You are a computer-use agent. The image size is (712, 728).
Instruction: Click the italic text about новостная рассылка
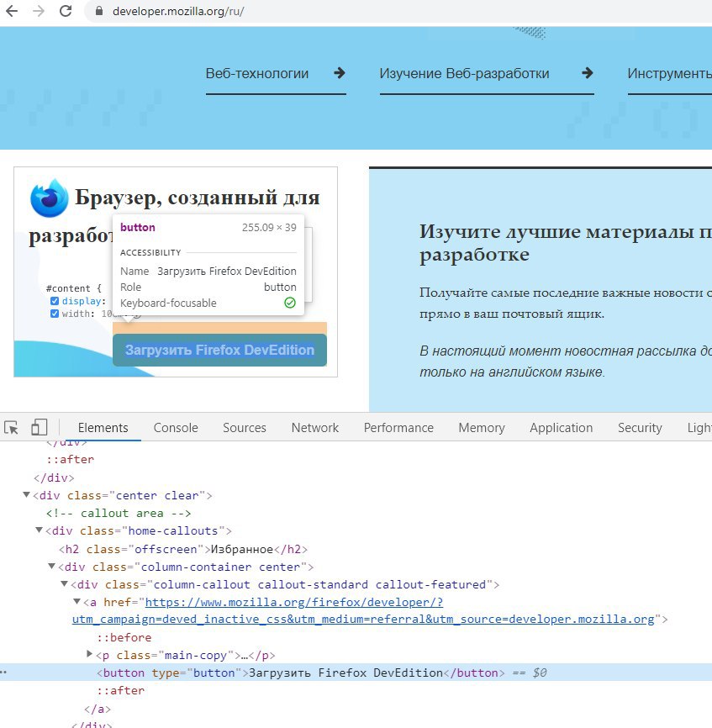pyautogui.click(x=566, y=361)
